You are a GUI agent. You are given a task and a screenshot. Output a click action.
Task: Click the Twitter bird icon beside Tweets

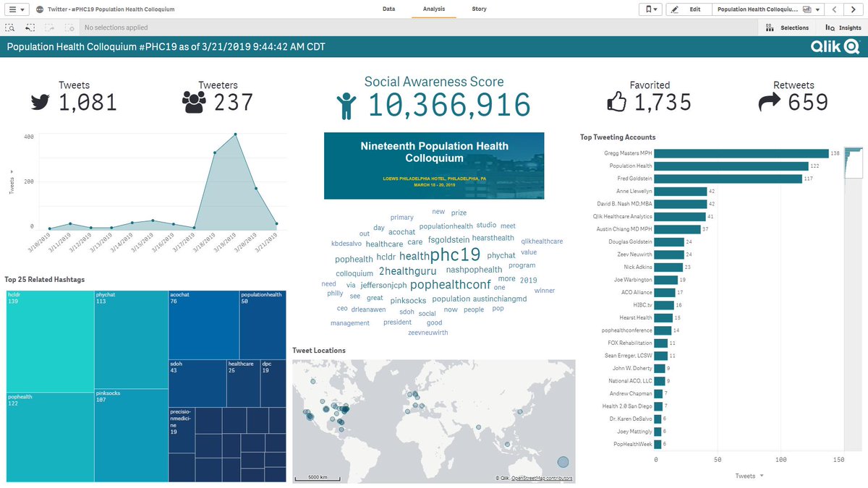41,103
